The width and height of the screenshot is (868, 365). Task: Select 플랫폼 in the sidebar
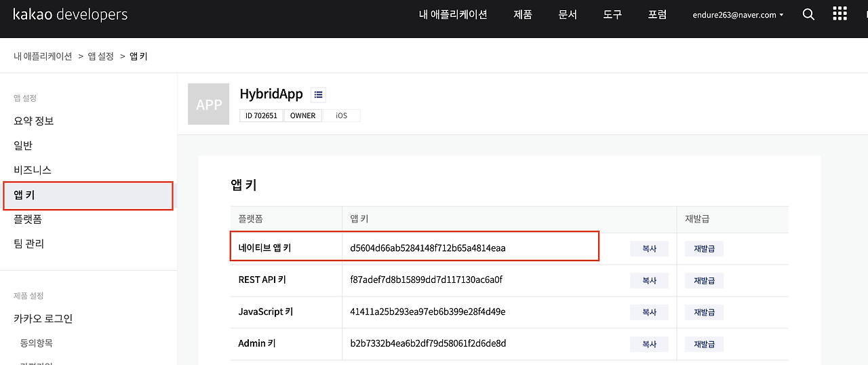28,219
